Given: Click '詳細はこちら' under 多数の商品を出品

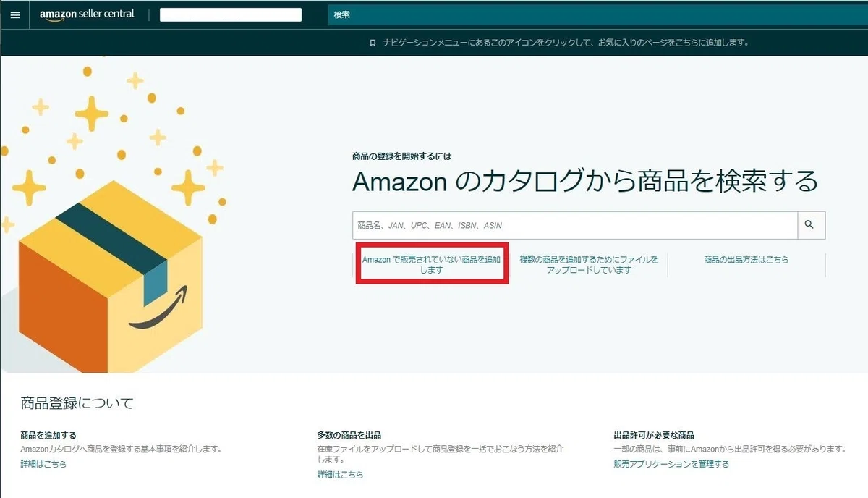Looking at the screenshot, I should point(340,475).
